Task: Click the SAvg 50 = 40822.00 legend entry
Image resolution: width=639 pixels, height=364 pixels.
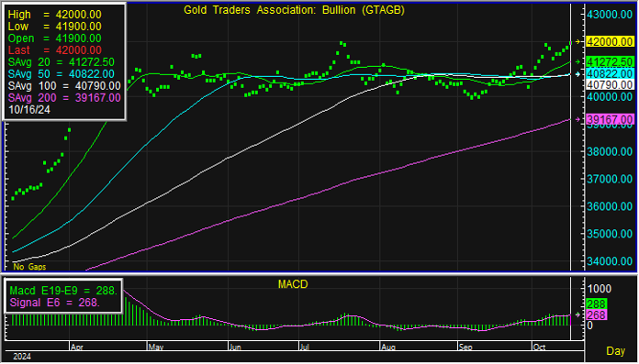Action: click(62, 74)
